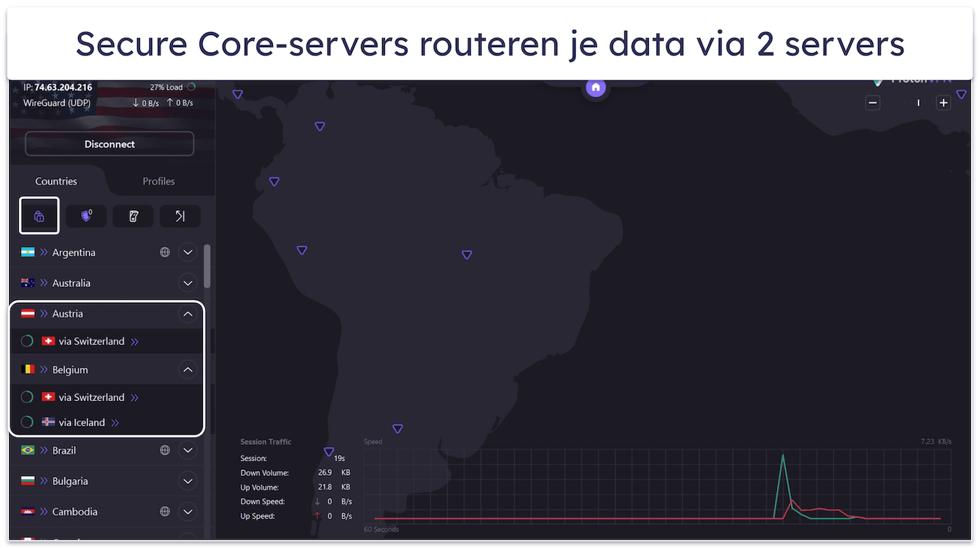This screenshot has height=548, width=980.
Task: Toggle the Secure Core lock icon
Action: (x=39, y=216)
